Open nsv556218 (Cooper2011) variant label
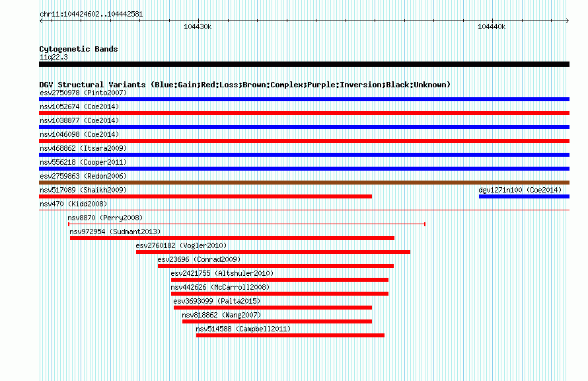The width and height of the screenshot is (588, 381). (x=83, y=162)
